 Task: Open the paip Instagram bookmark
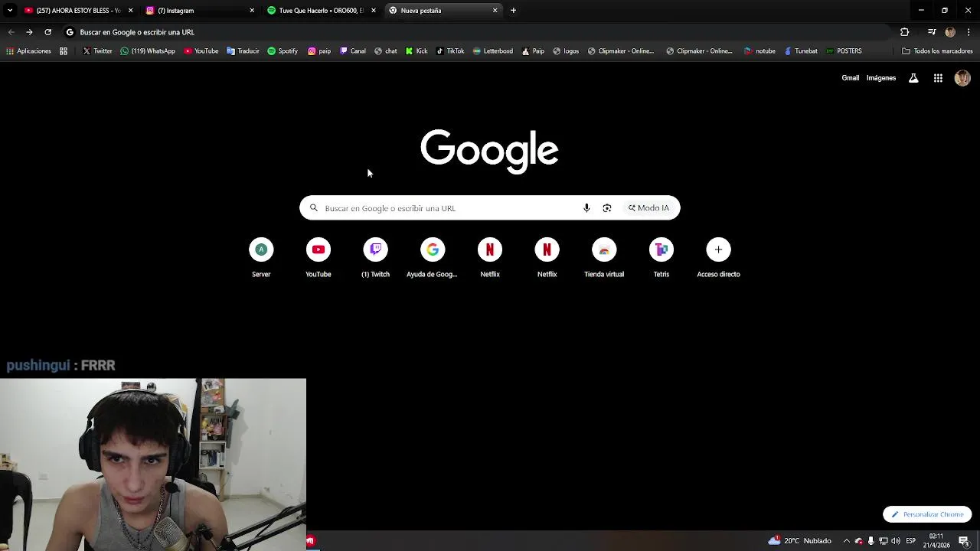[x=319, y=51]
